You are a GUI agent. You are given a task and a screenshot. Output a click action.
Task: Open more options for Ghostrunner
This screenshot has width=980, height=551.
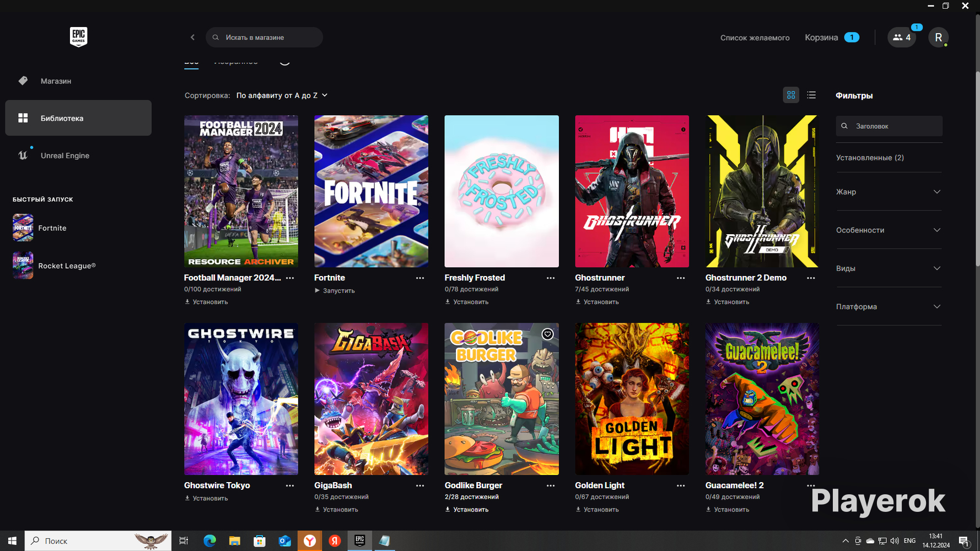tap(681, 278)
